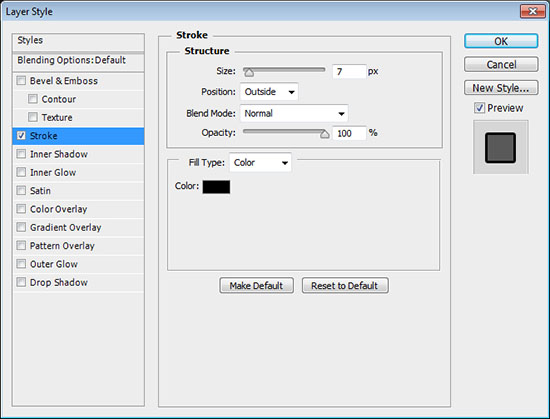Enable the Color Overlay checkbox

pyautogui.click(x=21, y=209)
